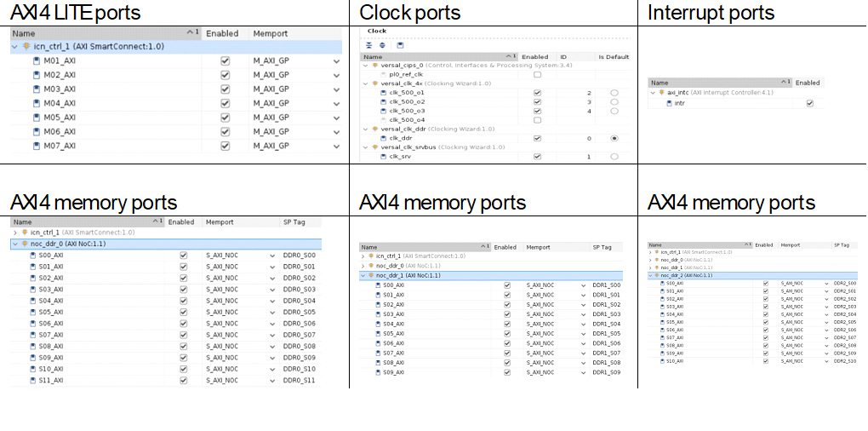The height and width of the screenshot is (431, 868).
Task: Click the versal_cips_0 IP block icon
Action: (375, 65)
